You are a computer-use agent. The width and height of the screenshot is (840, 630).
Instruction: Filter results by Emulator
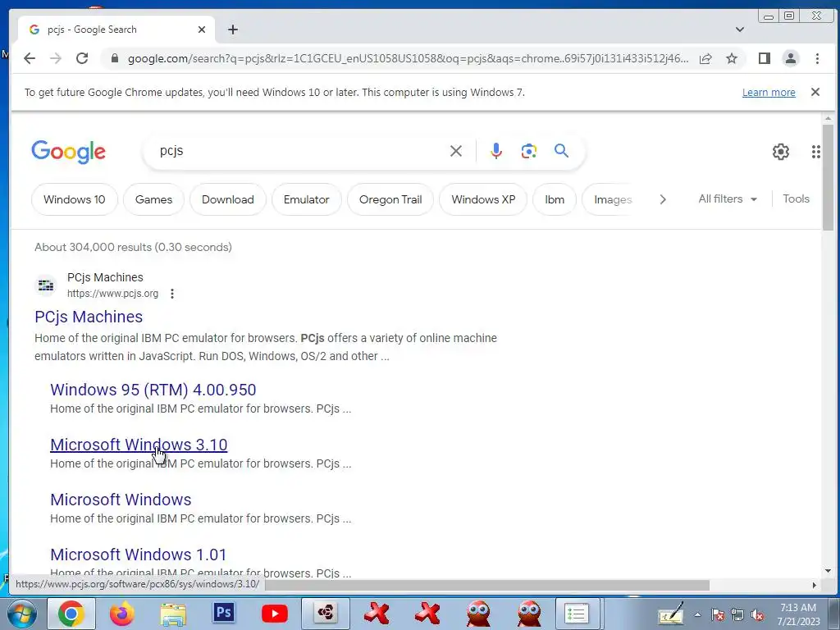click(x=307, y=199)
